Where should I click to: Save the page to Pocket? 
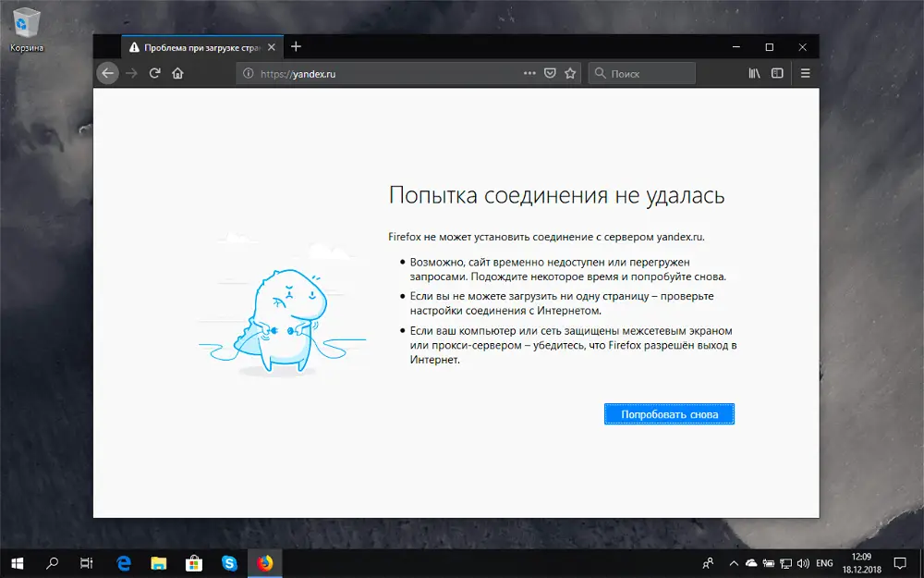click(x=550, y=73)
